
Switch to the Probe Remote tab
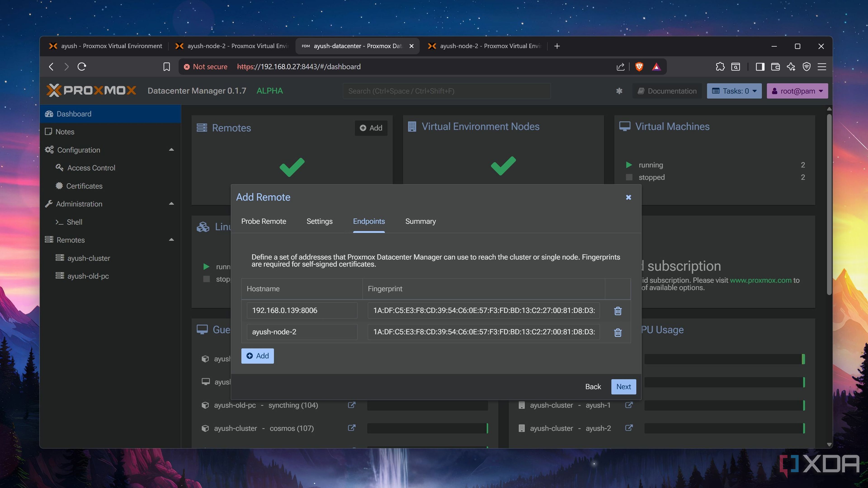264,221
